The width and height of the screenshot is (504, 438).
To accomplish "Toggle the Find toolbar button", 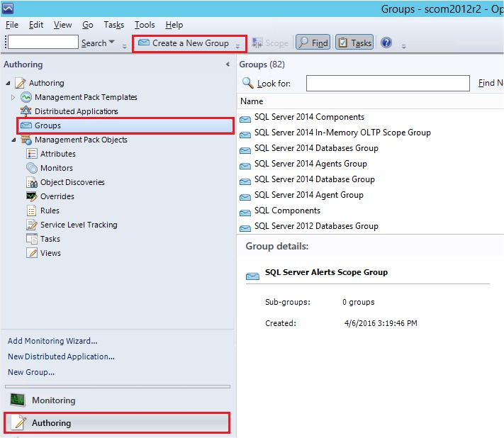I will (313, 43).
